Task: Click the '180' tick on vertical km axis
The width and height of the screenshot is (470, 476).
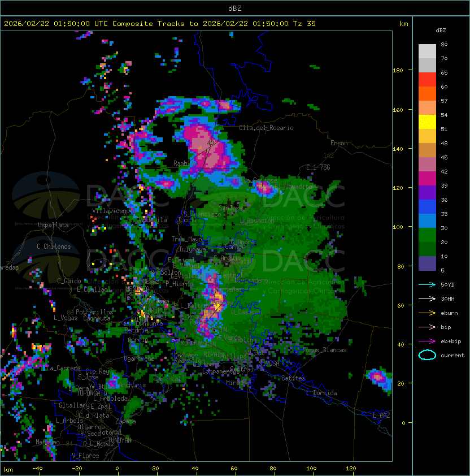Action: (398, 71)
